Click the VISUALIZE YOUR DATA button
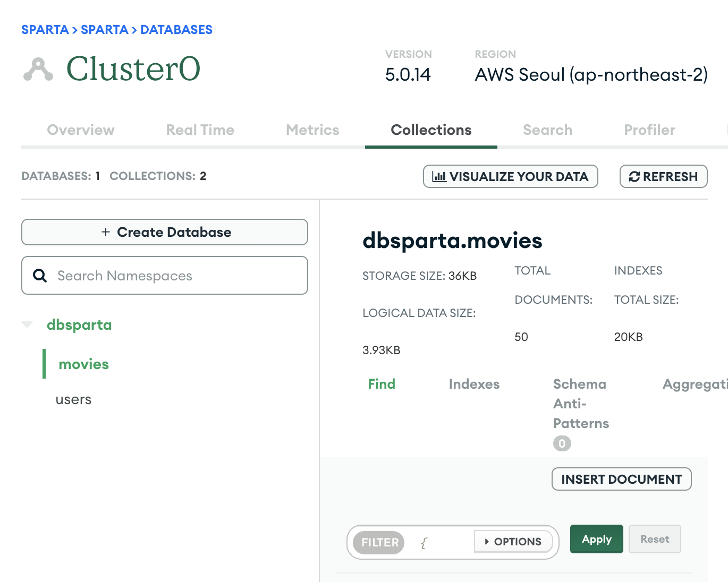Screen dimensions: 728x582 point(511,176)
